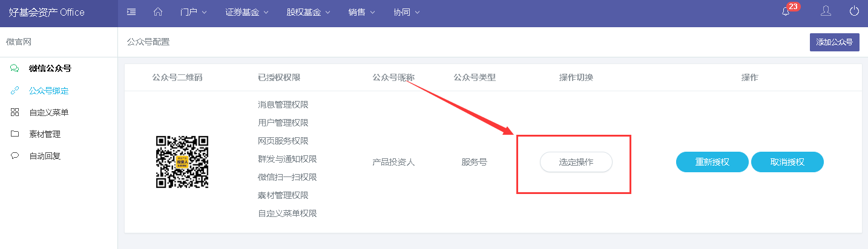Click the speech bubble icon beside 自动回复
868x249 pixels.
click(x=15, y=156)
